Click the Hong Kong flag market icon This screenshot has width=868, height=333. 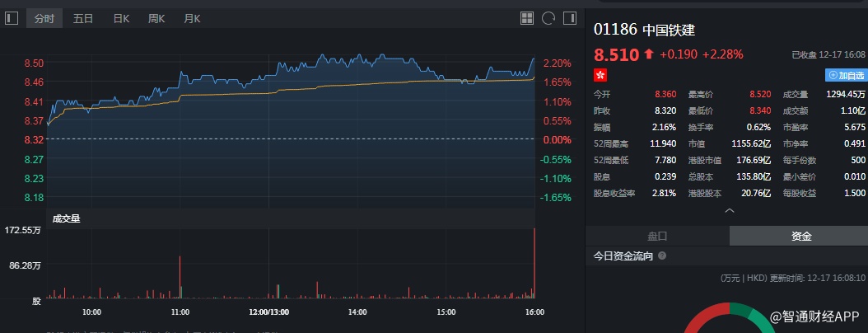point(600,75)
